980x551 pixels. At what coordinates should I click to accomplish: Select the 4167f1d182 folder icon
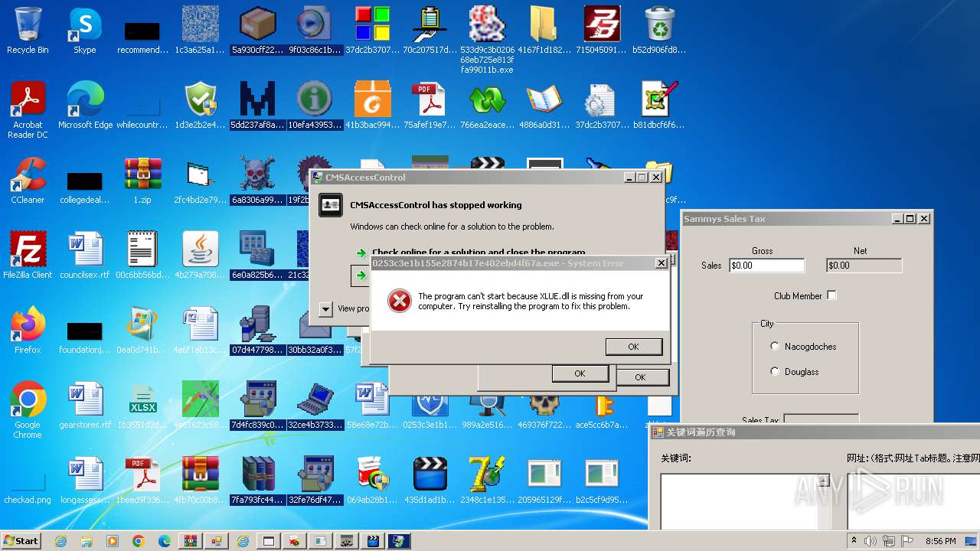pyautogui.click(x=545, y=31)
